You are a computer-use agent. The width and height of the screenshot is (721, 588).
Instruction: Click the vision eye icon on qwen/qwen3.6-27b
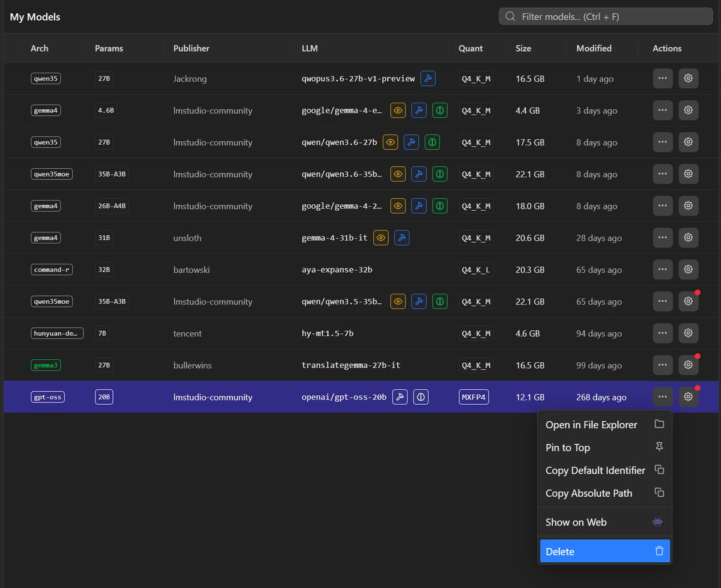click(x=391, y=142)
